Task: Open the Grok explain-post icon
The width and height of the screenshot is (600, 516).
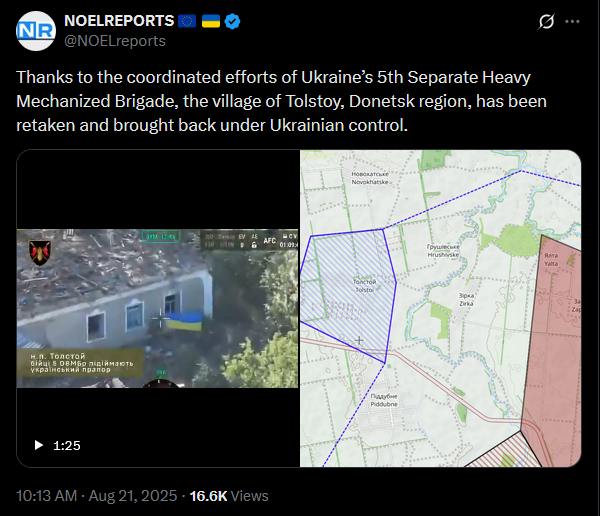Action: pos(546,21)
